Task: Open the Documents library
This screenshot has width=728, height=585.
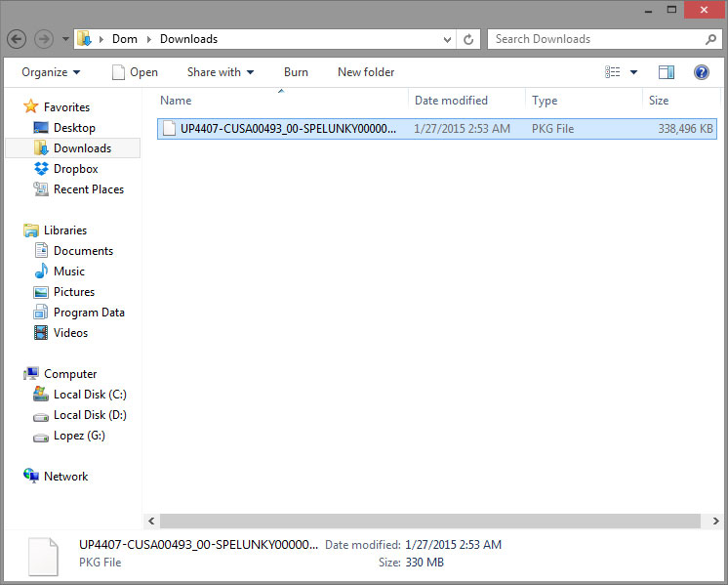Action: 83,251
